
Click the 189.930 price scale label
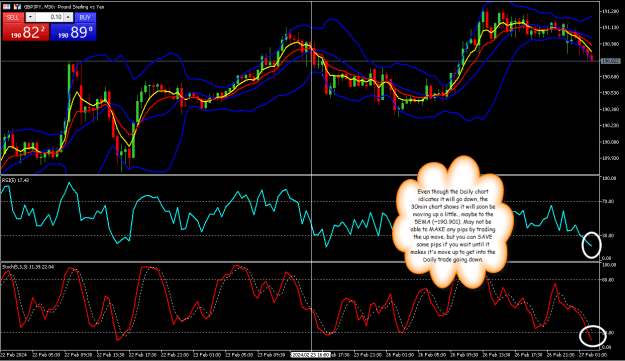pyautogui.click(x=611, y=158)
